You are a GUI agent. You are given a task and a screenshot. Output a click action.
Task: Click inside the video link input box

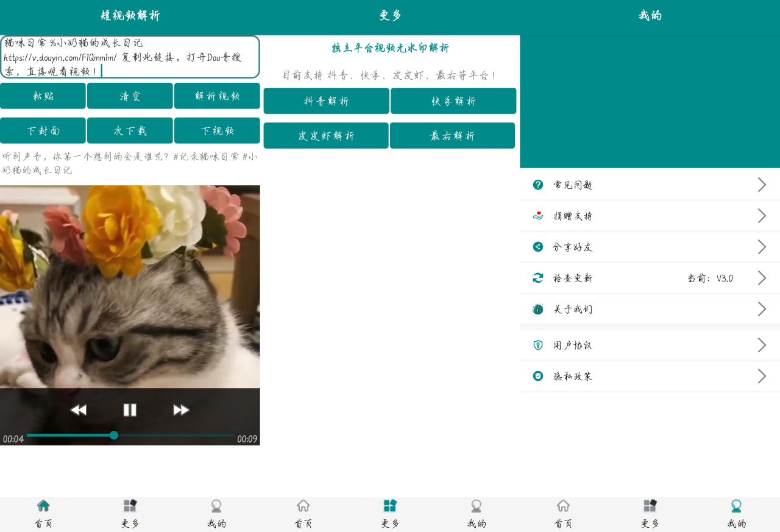(130, 57)
